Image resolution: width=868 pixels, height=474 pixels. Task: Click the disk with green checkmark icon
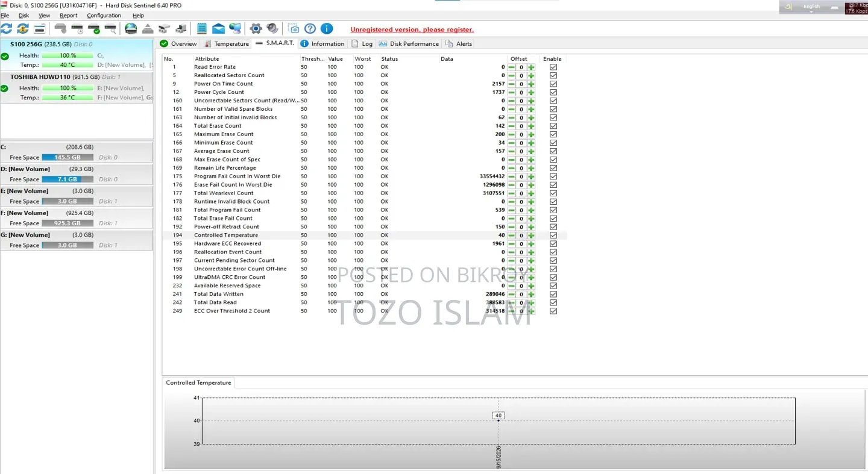pyautogui.click(x=94, y=28)
